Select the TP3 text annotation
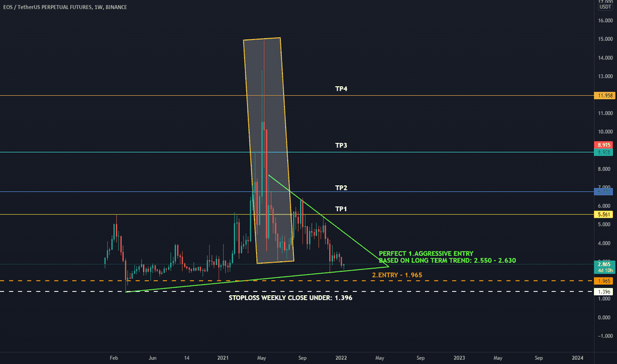Viewport: 617px width, 364px height. pos(341,146)
